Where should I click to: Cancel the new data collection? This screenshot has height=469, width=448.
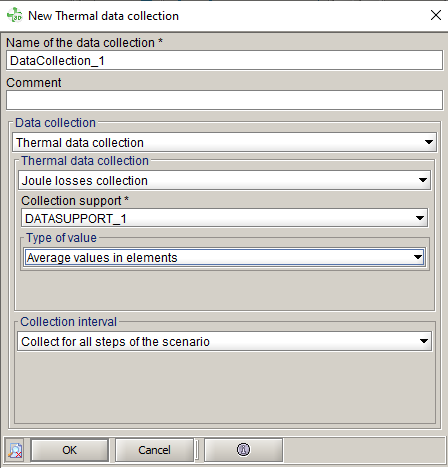click(x=154, y=450)
